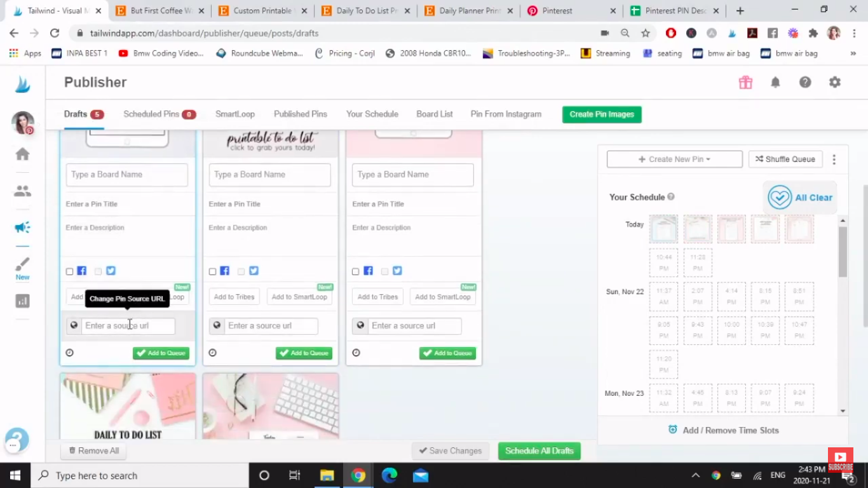Open the Tailwind logo home icon
Image resolution: width=868 pixels, height=488 pixels.
click(23, 84)
